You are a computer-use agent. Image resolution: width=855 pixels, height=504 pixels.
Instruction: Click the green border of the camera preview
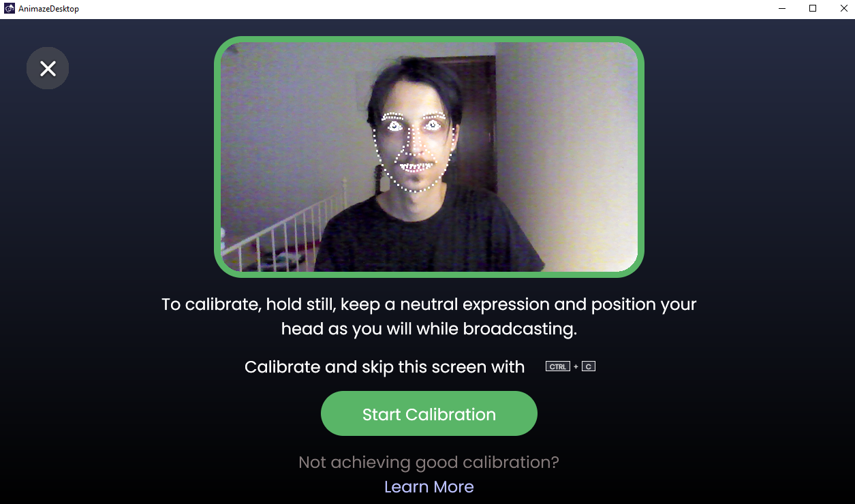tap(429, 39)
